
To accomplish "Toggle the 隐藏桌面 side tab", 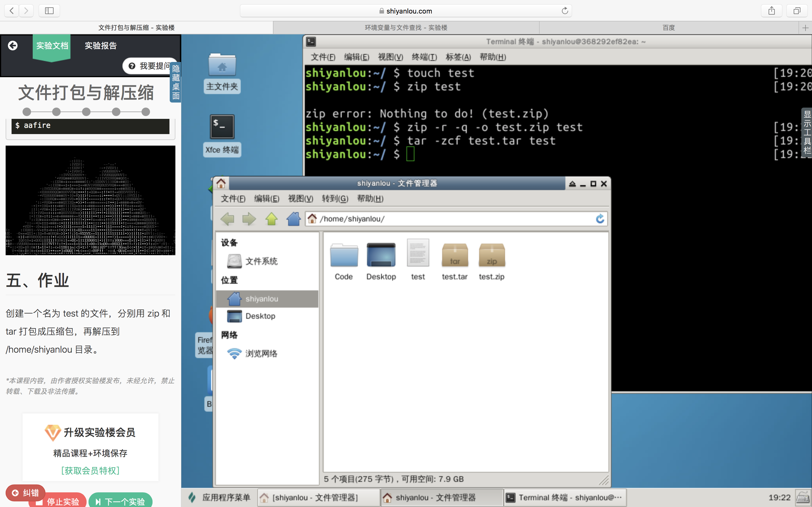I will tap(176, 82).
